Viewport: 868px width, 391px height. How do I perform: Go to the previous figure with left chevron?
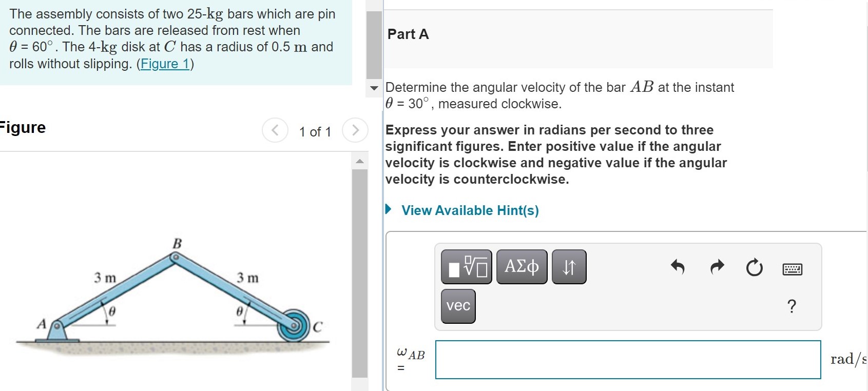point(275,130)
